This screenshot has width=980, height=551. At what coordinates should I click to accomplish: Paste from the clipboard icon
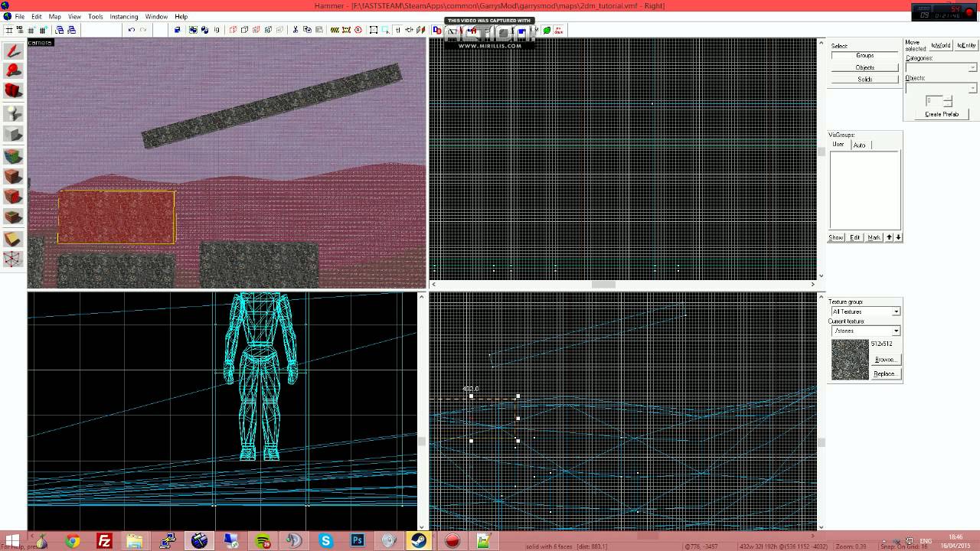click(x=318, y=30)
